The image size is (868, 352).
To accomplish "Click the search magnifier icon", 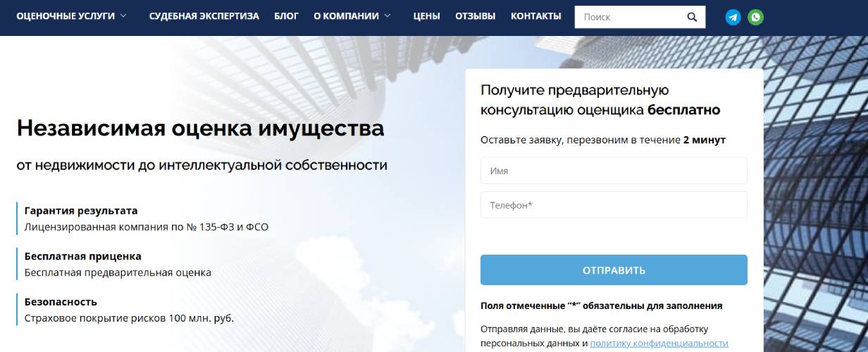I will (x=692, y=17).
